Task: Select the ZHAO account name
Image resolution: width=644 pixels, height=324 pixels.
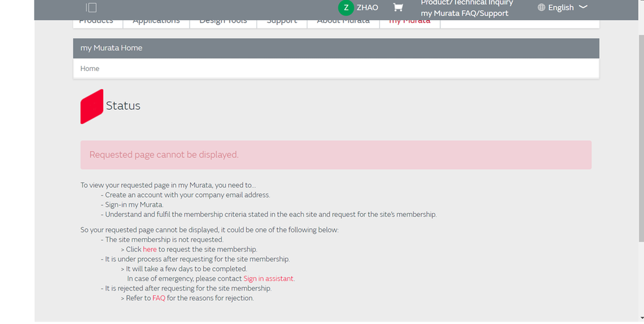Action: 367,7
